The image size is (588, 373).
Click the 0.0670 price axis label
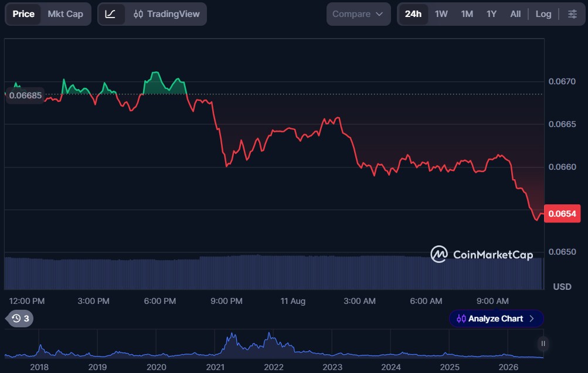pos(562,81)
